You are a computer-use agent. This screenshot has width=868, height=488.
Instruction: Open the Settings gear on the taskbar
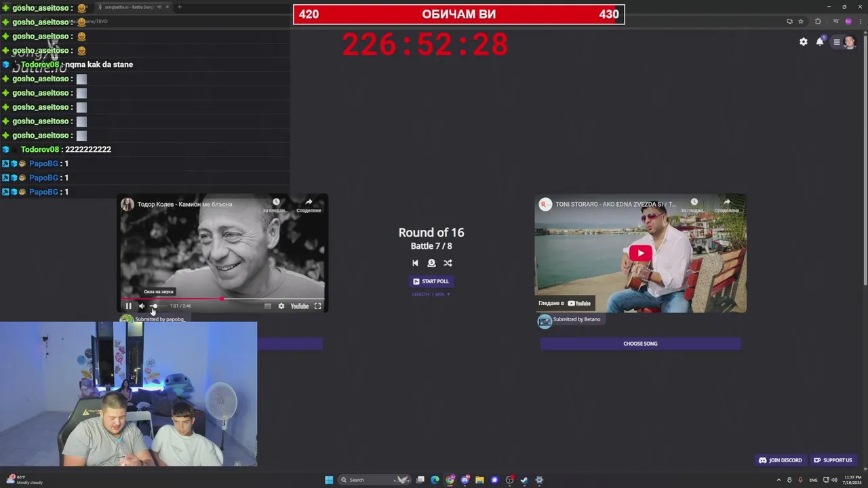(539, 480)
